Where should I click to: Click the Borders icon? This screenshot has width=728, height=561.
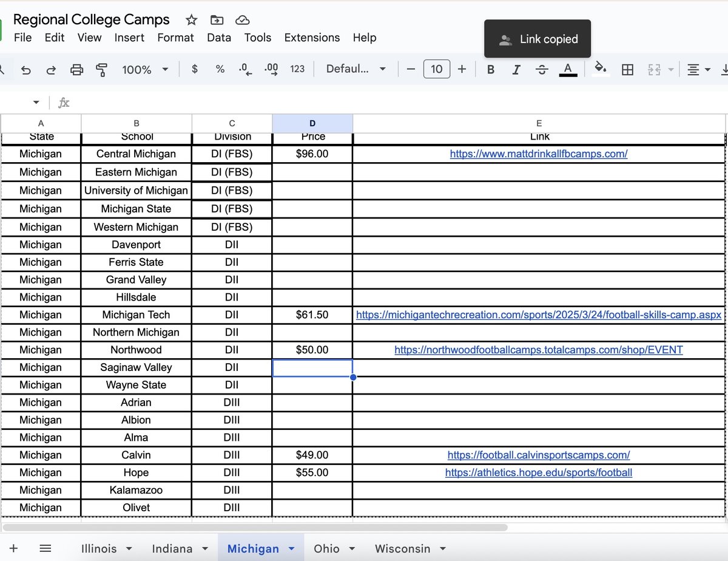(x=628, y=69)
